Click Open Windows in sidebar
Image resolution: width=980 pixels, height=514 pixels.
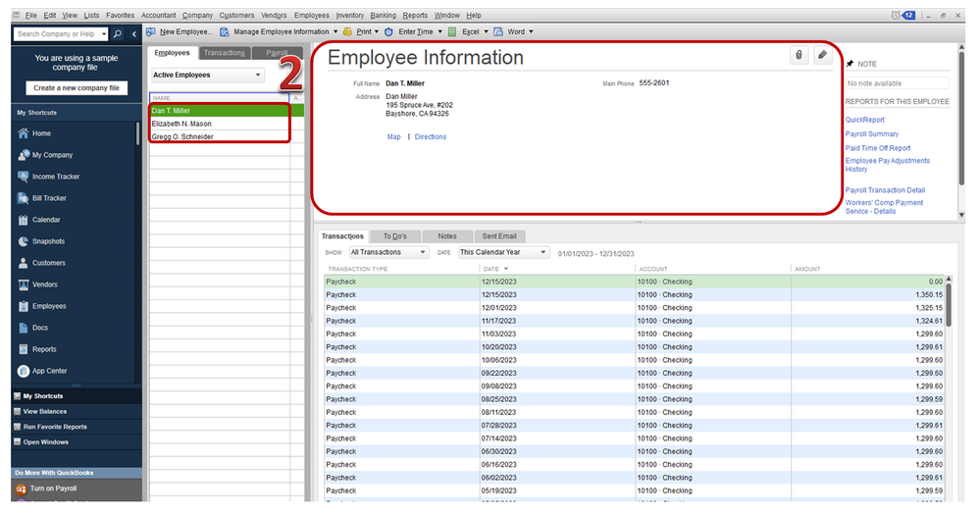pyautogui.click(x=46, y=442)
